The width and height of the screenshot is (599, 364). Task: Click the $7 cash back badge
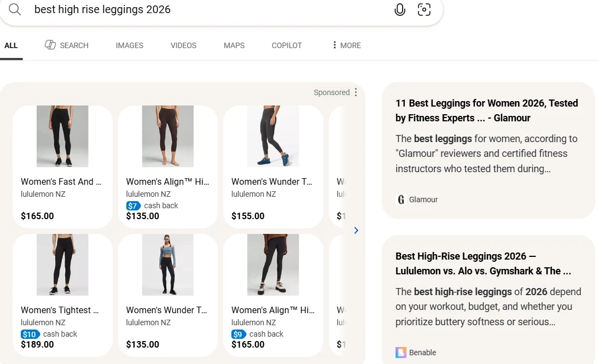[133, 206]
